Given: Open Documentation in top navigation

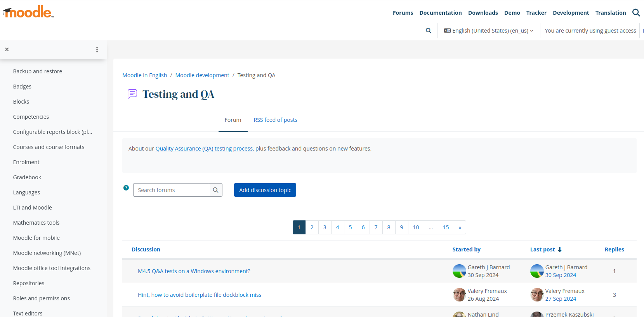Looking at the screenshot, I should (x=441, y=13).
